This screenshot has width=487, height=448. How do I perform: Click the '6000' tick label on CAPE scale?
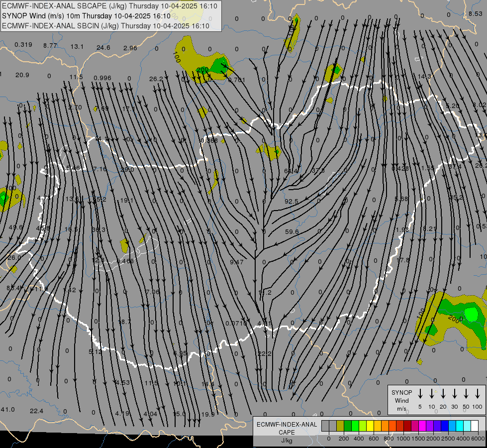click(x=478, y=439)
